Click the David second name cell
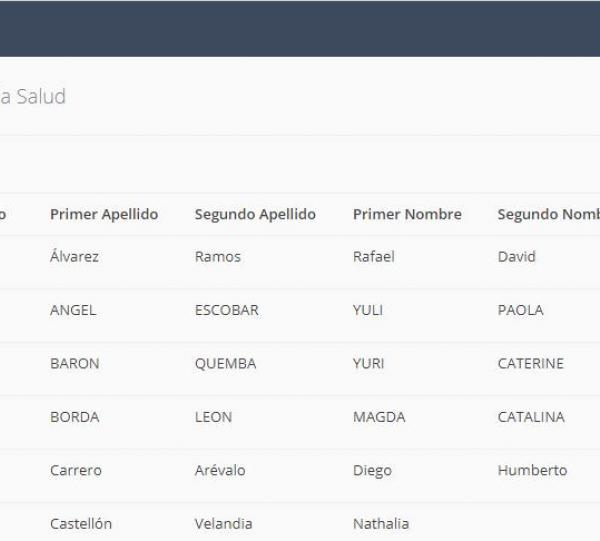The height and width of the screenshot is (541, 600). point(516,257)
